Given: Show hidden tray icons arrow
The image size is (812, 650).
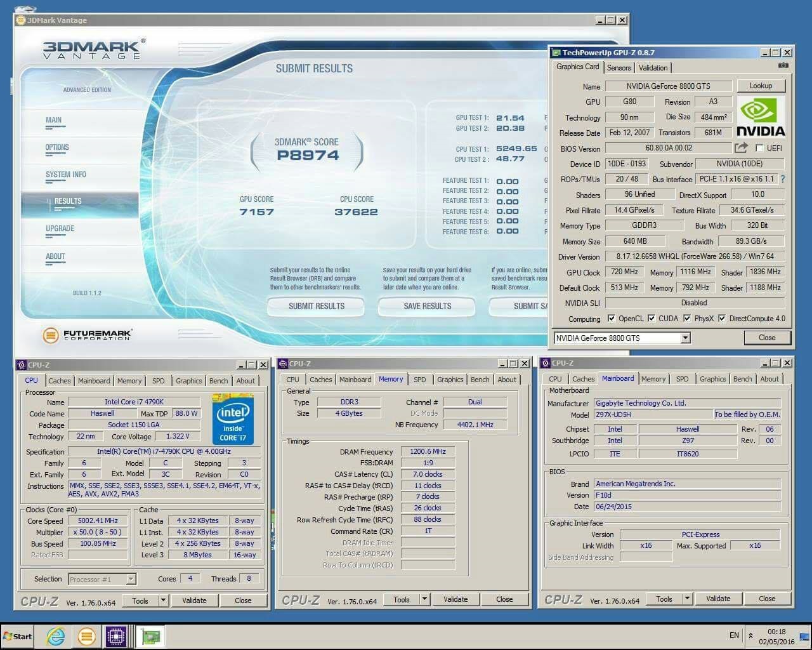Looking at the screenshot, I should coord(751,635).
